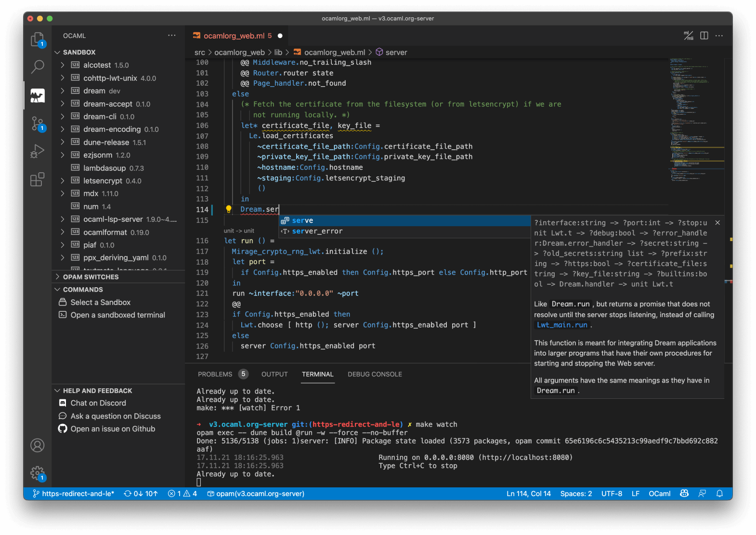Click UTF-8 encoding status item
This screenshot has height=535, width=756.
coord(612,494)
